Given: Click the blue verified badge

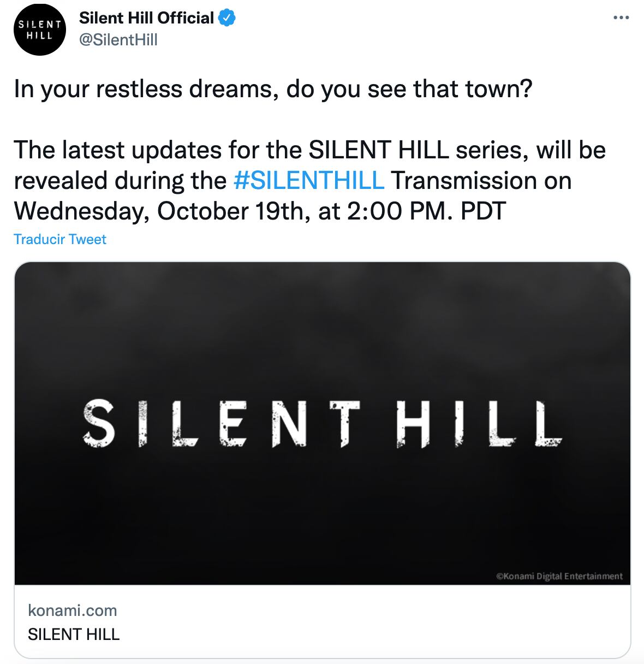Looking at the screenshot, I should (227, 18).
